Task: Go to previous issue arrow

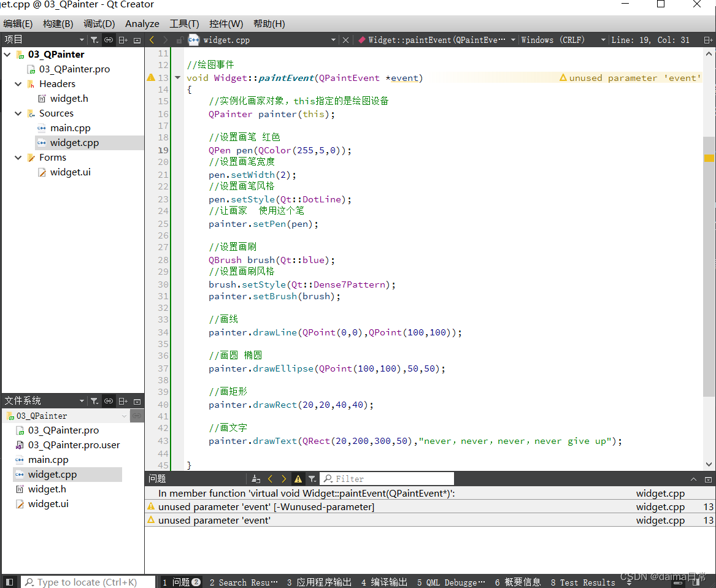Action: (x=271, y=479)
